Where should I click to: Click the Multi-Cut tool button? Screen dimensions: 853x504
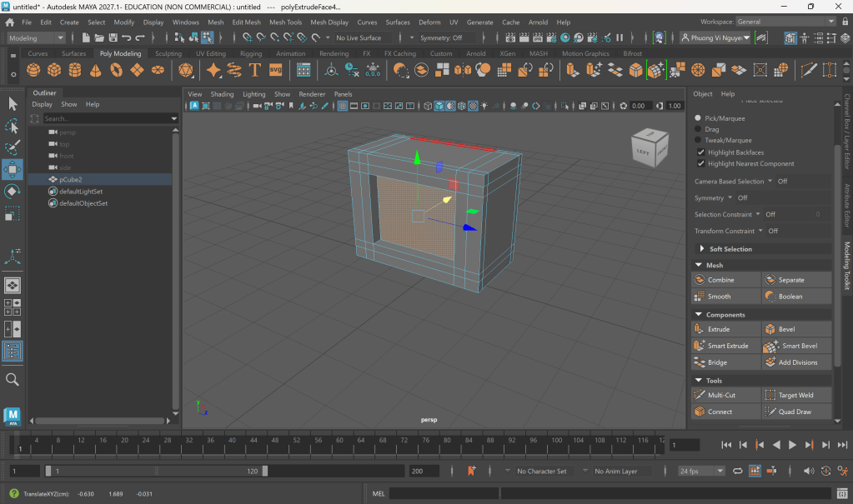click(725, 395)
